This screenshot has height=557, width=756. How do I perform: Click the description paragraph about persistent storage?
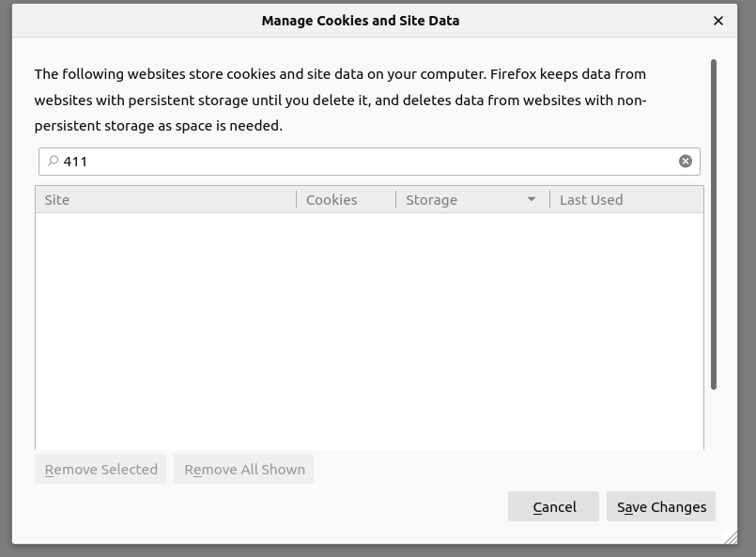click(340, 100)
